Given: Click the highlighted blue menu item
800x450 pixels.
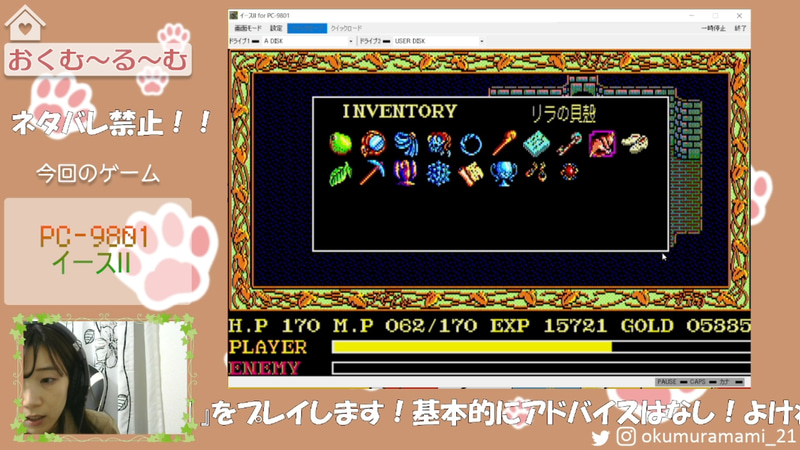Looking at the screenshot, I should [x=307, y=28].
